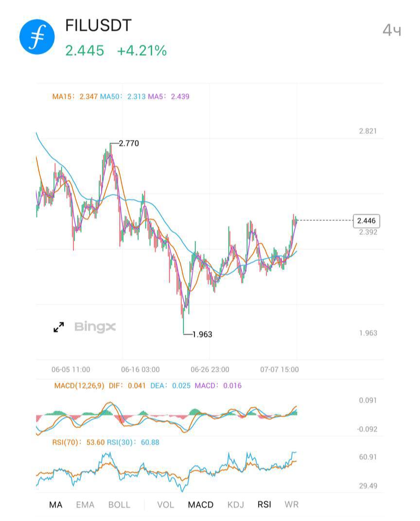Switch to the KDJ indicator
The width and height of the screenshot is (420, 521).
click(x=236, y=504)
